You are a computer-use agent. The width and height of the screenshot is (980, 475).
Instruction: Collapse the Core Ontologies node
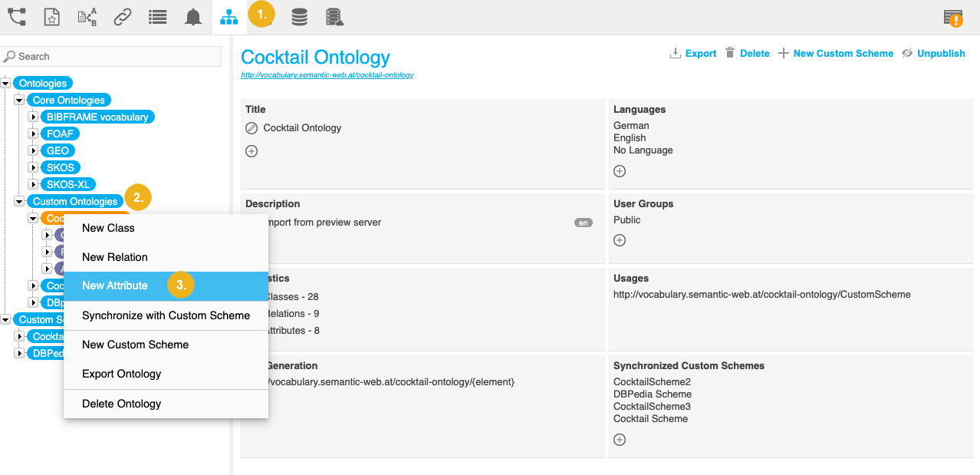(x=19, y=100)
